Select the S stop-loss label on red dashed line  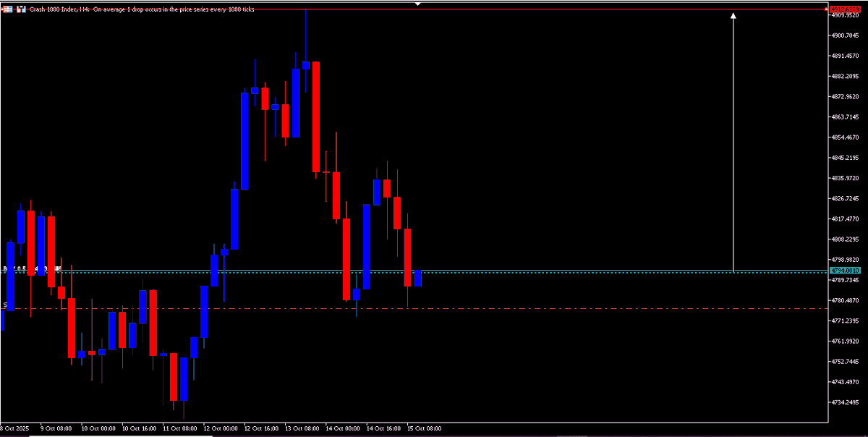tap(5, 305)
